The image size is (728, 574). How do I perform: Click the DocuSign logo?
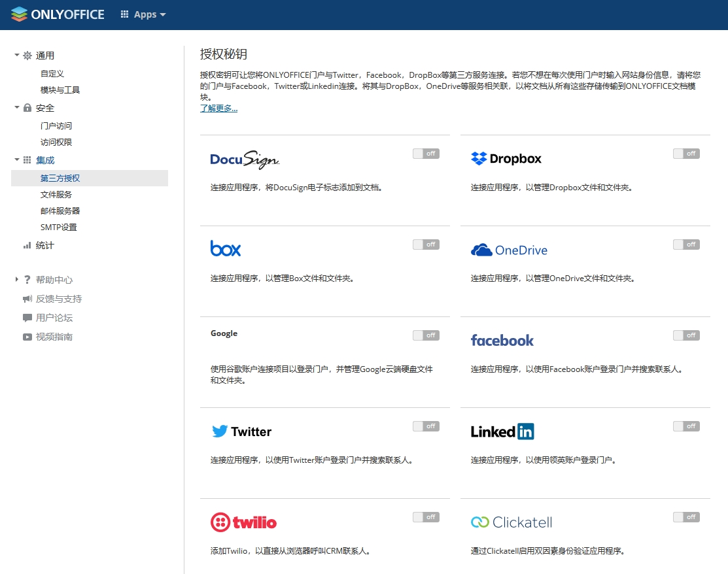245,159
